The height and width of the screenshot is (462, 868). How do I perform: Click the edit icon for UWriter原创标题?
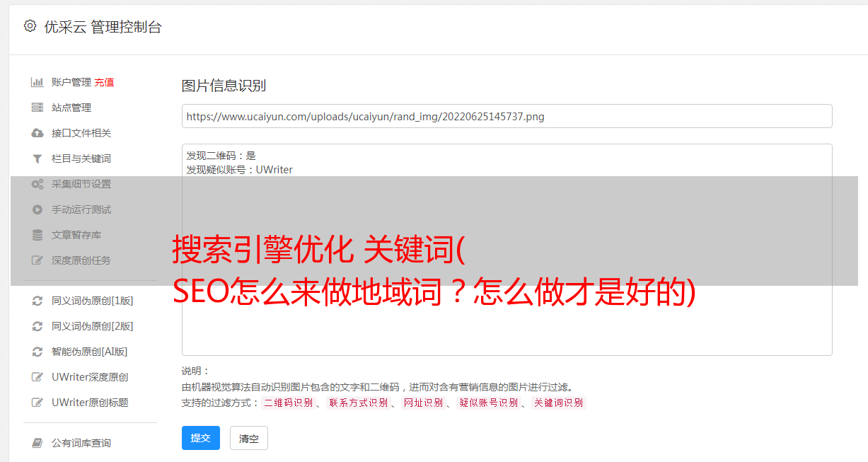[x=37, y=403]
